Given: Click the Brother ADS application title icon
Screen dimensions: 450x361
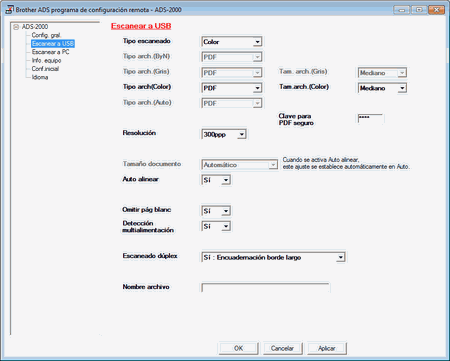Looking at the screenshot, I should click(x=9, y=9).
